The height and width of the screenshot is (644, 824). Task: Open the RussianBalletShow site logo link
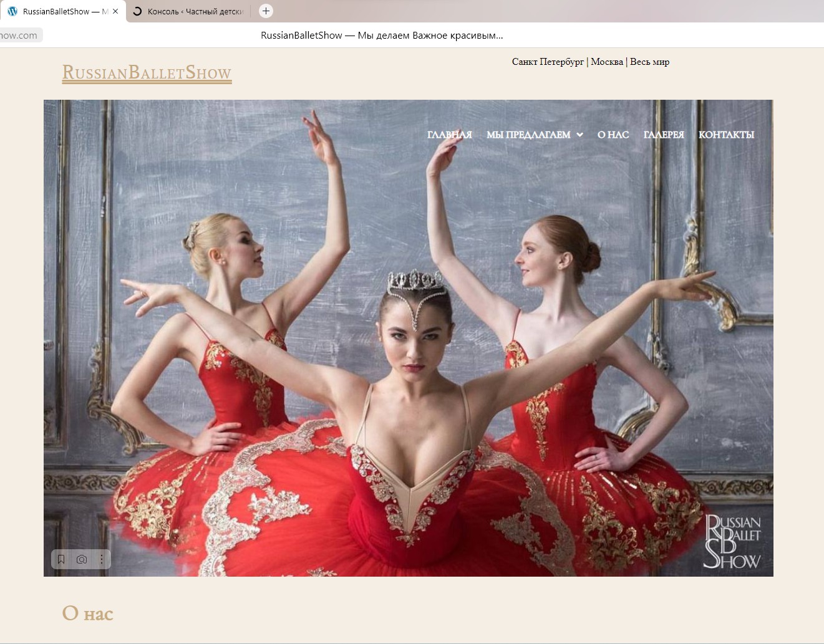pyautogui.click(x=147, y=73)
